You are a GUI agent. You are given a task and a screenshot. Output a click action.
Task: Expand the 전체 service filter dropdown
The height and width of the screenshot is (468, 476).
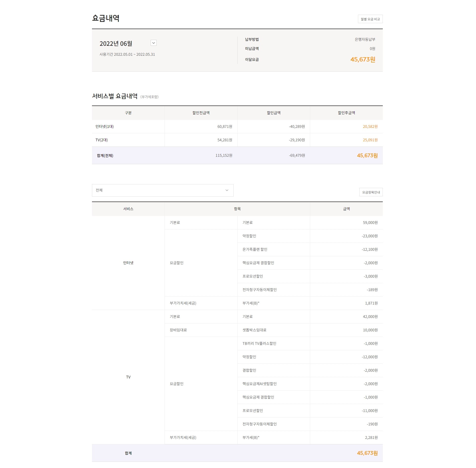coord(163,190)
